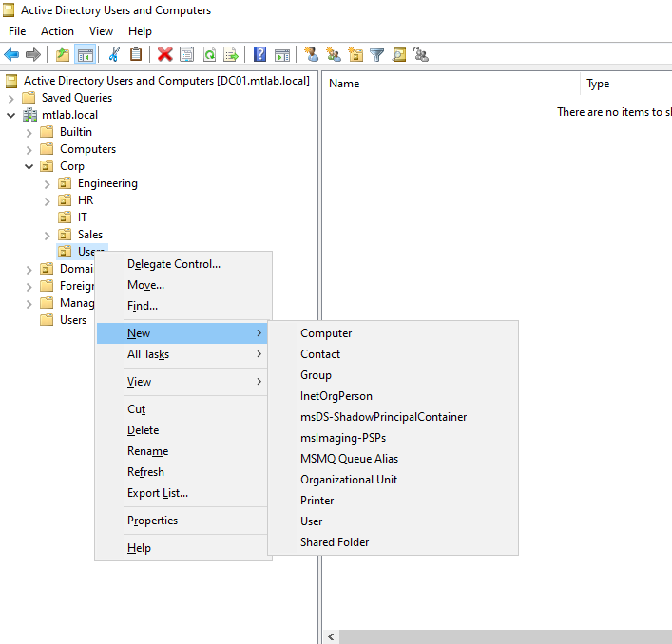The width and height of the screenshot is (672, 644).
Task: Select Delete in context menu
Action: coord(182,430)
